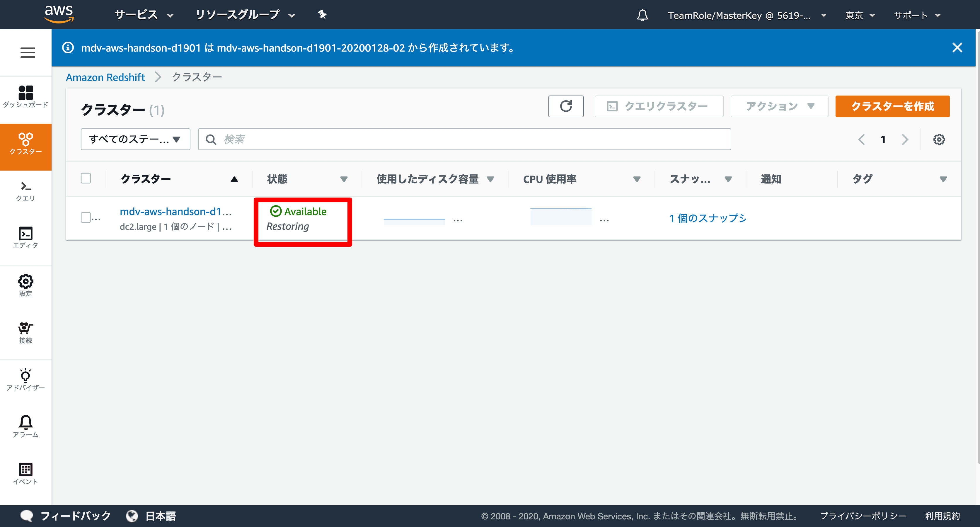Open 使用したディスク容量 column sort arrow
Screen dimensions: 980x527
pyautogui.click(x=490, y=179)
